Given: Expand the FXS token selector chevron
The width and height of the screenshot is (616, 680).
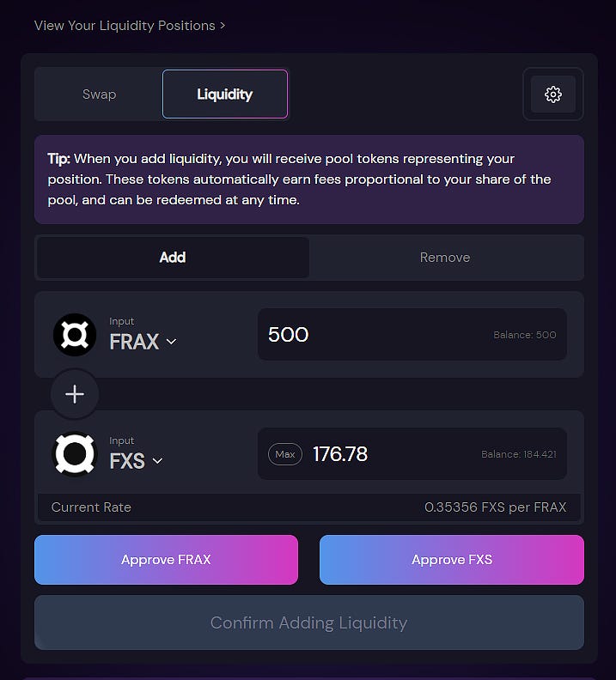Looking at the screenshot, I should 157,460.
